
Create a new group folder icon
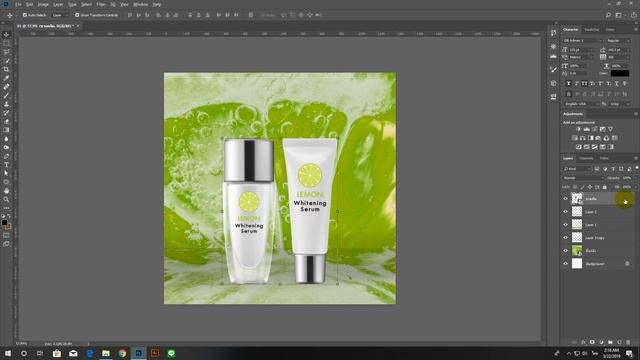pos(610,342)
